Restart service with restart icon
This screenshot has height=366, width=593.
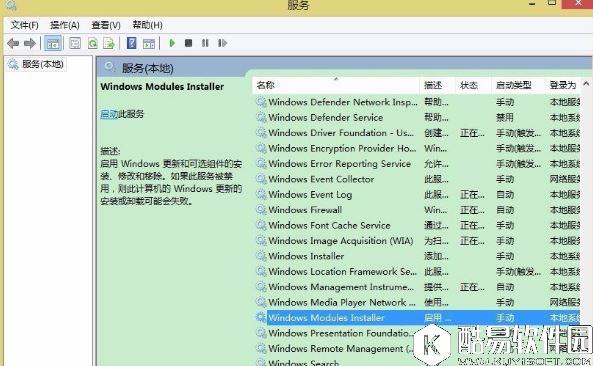(222, 43)
